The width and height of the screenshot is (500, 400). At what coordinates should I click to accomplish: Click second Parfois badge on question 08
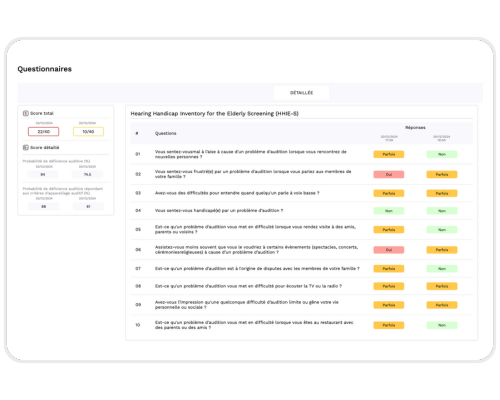pyautogui.click(x=442, y=286)
